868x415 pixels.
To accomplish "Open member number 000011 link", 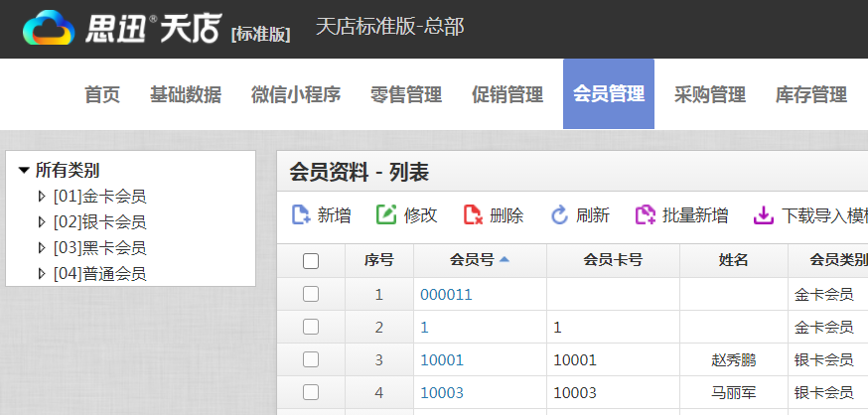I will point(446,295).
